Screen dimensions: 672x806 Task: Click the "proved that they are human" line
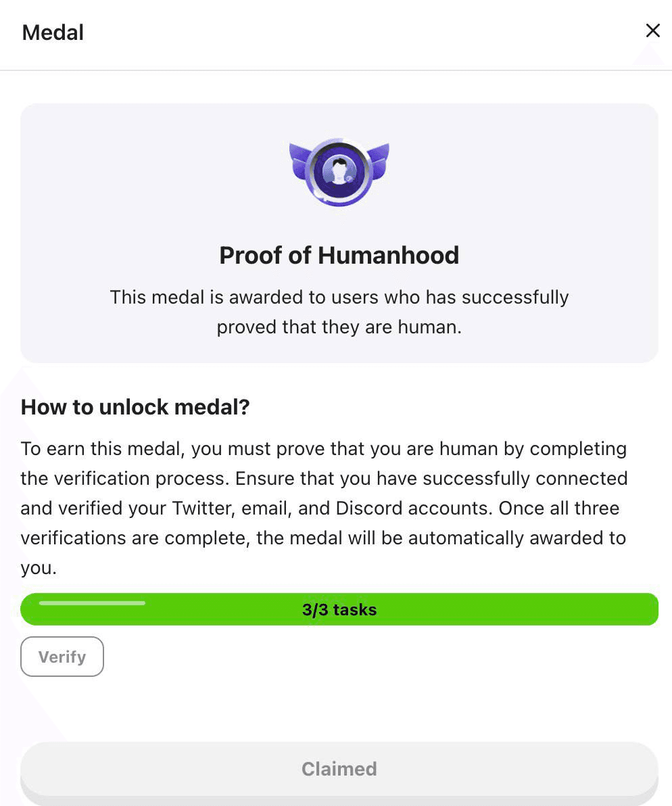[x=339, y=327]
